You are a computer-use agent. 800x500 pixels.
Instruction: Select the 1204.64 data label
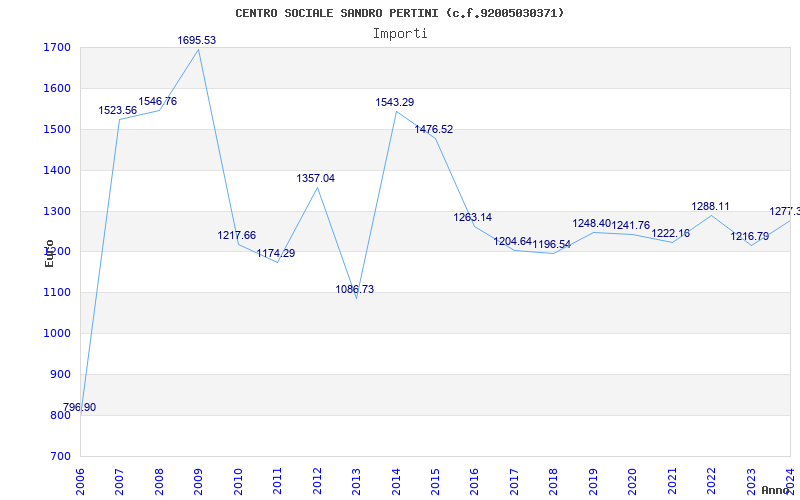pos(512,241)
